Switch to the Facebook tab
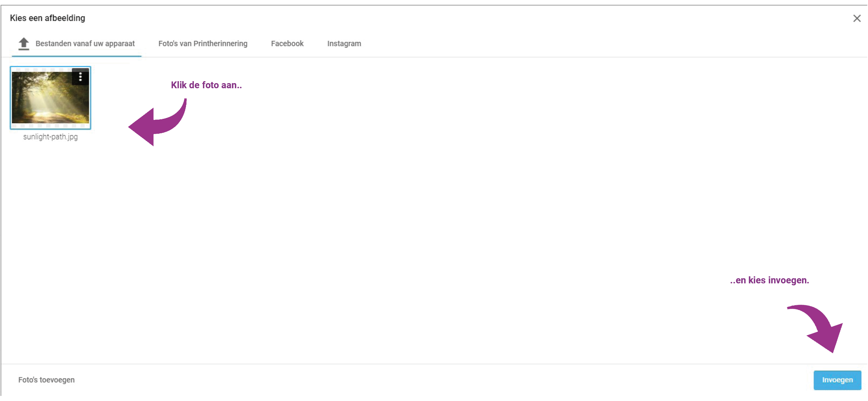The height and width of the screenshot is (401, 868). [287, 44]
